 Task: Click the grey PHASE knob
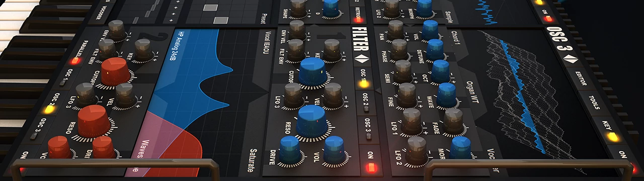(x=399, y=49)
